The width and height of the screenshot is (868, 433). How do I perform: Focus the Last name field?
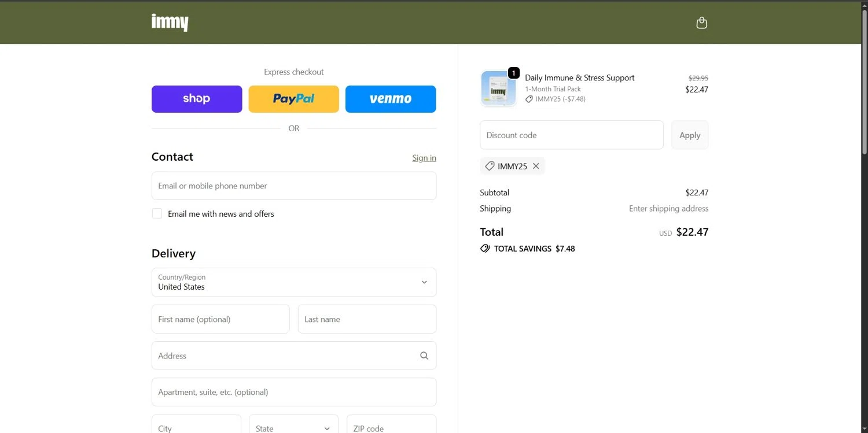click(367, 319)
